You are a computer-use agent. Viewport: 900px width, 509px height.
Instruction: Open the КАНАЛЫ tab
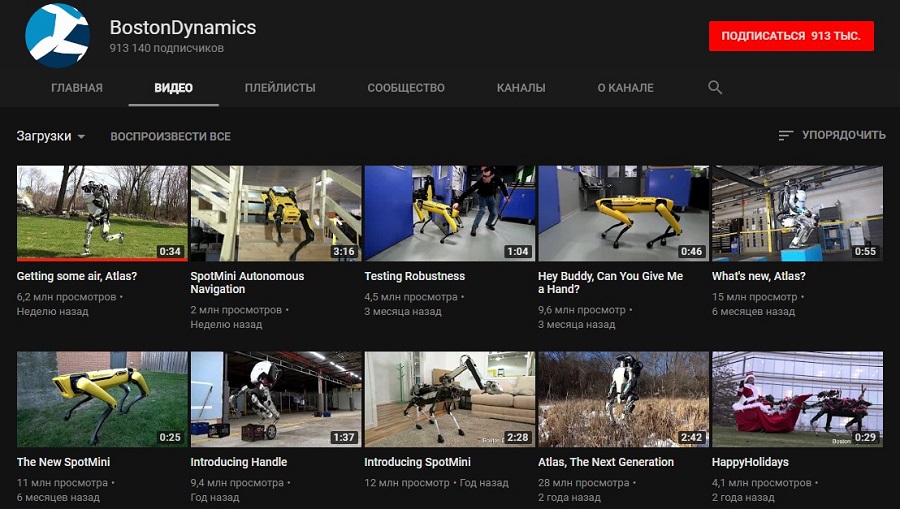[521, 88]
